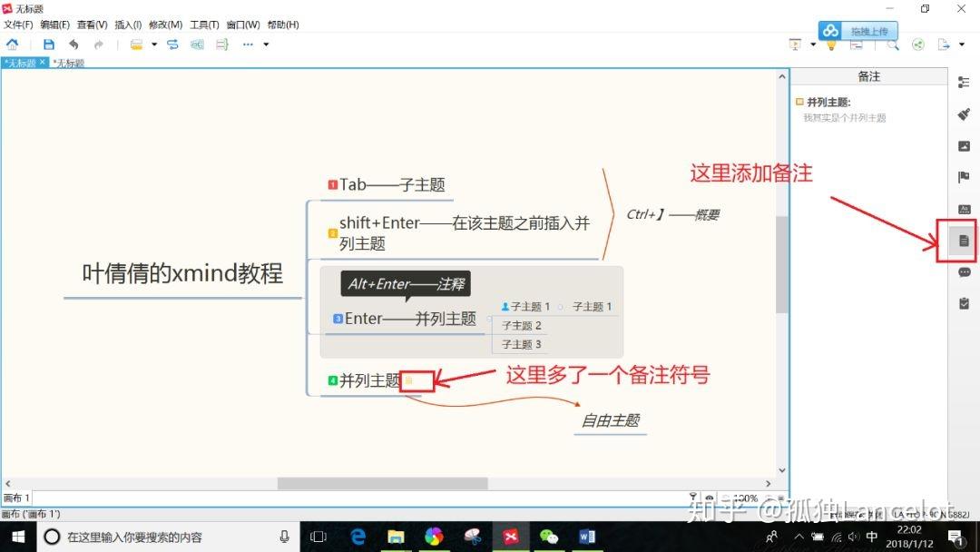Open the Format brush panel in the sidebar
980x552 pixels.
pyautogui.click(x=964, y=114)
